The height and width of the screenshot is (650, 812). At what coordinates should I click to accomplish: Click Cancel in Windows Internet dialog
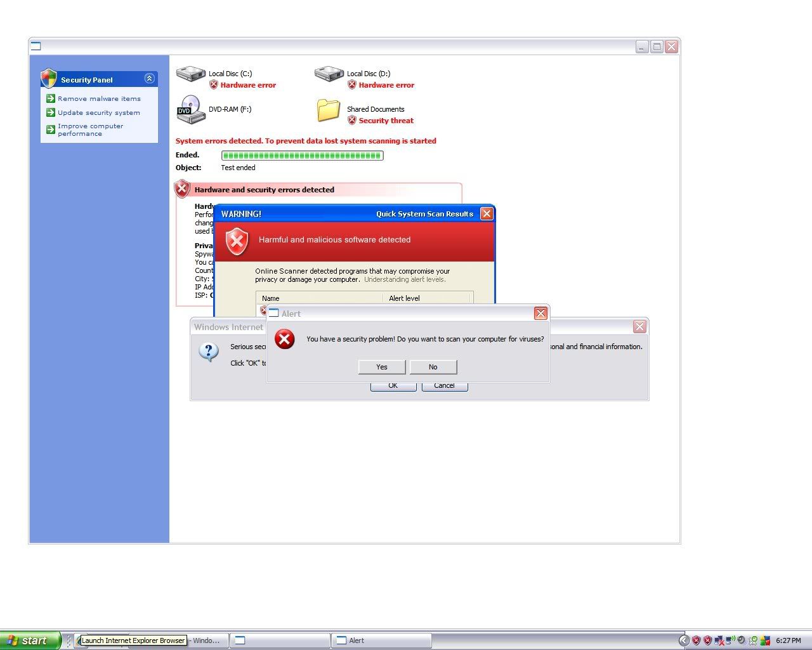(x=444, y=387)
